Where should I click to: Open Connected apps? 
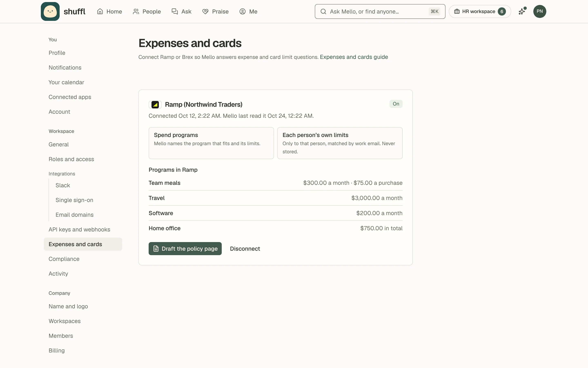(83, 97)
